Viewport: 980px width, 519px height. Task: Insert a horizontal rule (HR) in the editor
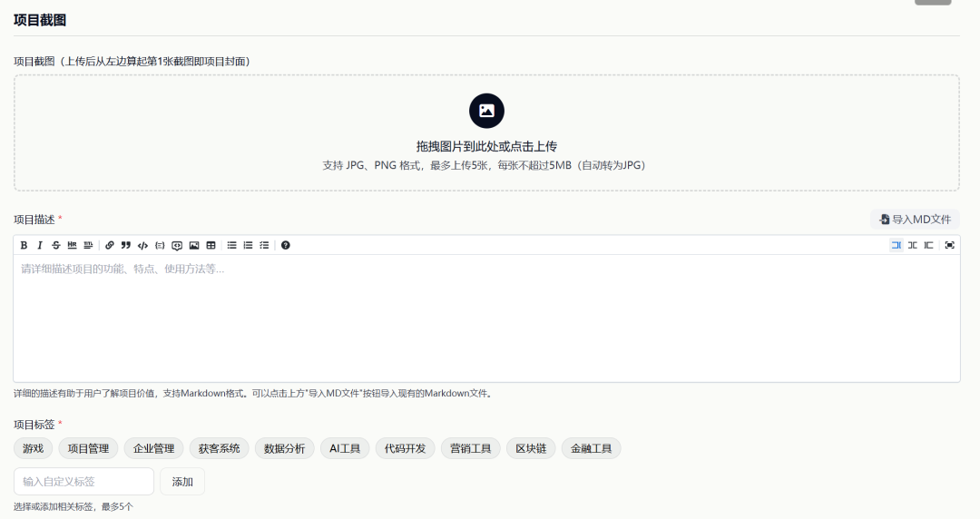click(x=72, y=245)
